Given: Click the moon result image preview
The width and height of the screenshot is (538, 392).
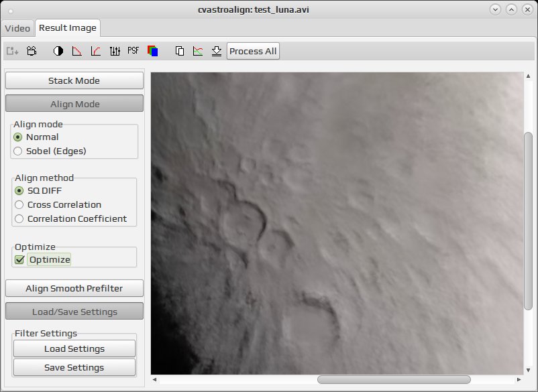Looking at the screenshot, I should (337, 223).
